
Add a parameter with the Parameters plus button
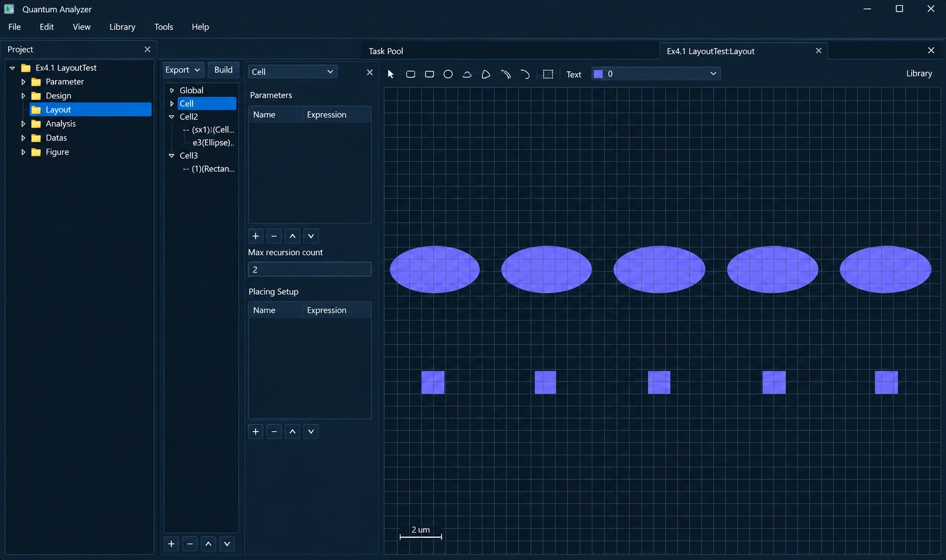click(255, 236)
